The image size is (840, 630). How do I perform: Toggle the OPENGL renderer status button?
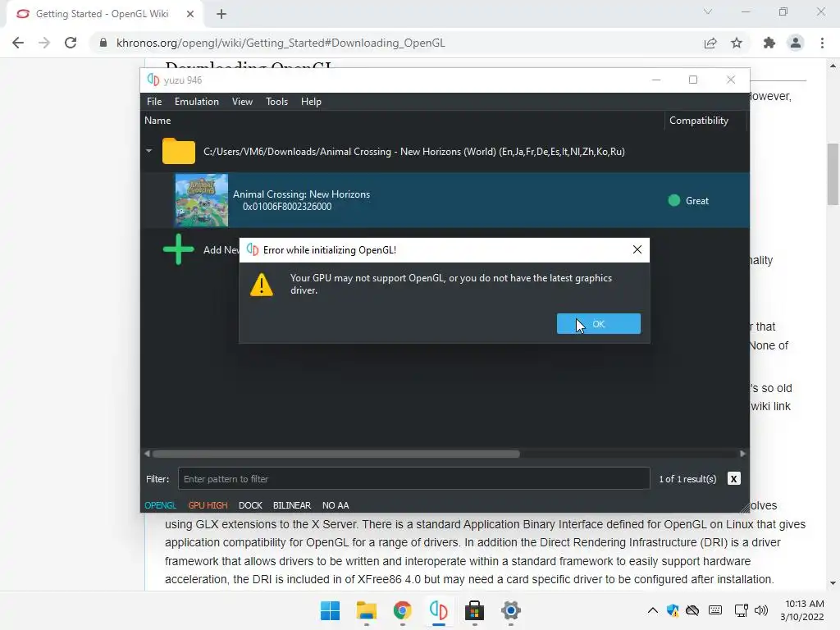[x=160, y=505]
